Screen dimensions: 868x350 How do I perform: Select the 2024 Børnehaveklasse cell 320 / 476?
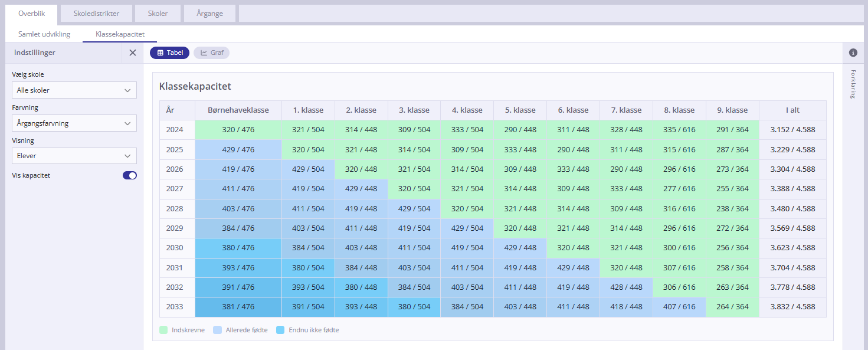click(238, 130)
